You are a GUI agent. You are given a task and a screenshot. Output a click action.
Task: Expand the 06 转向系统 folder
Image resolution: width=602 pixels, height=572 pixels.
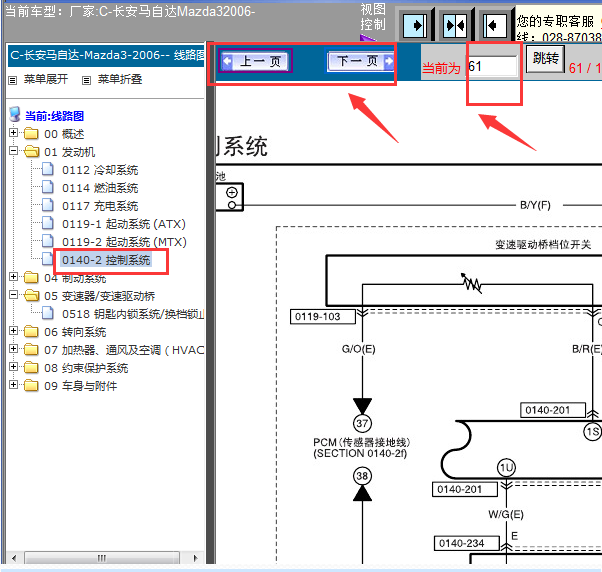click(x=13, y=331)
